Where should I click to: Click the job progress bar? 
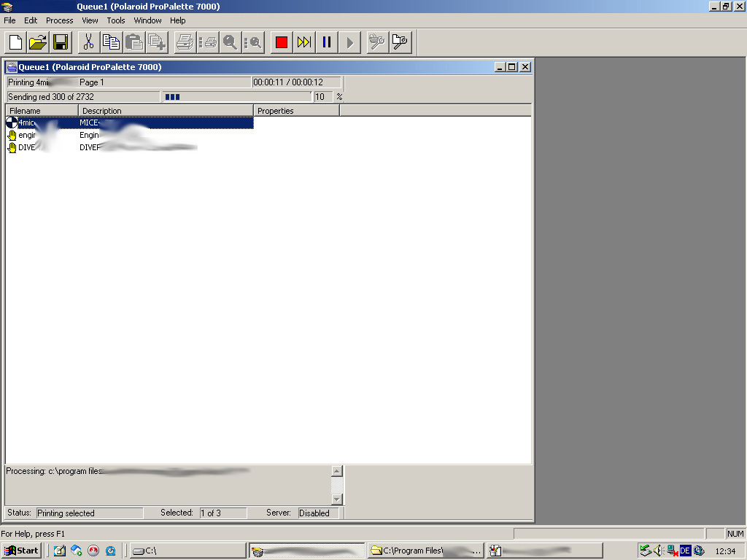click(x=237, y=97)
